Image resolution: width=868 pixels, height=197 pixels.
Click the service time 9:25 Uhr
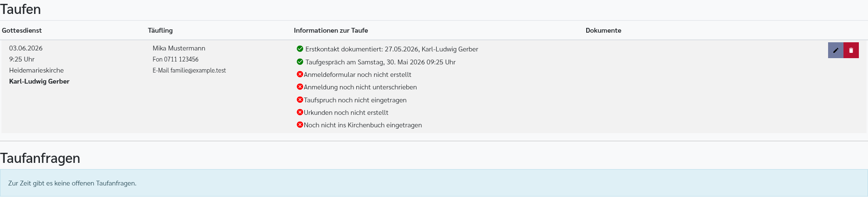[x=22, y=59]
